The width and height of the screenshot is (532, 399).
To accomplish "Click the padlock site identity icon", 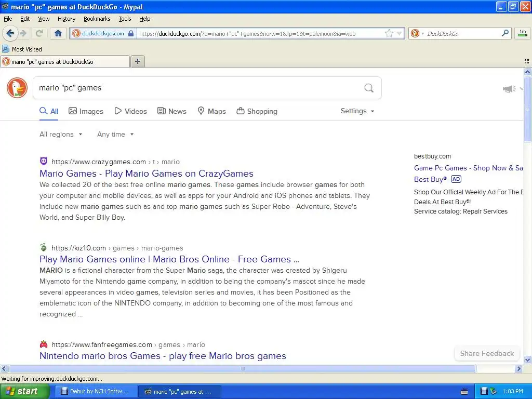I will tap(131, 33).
